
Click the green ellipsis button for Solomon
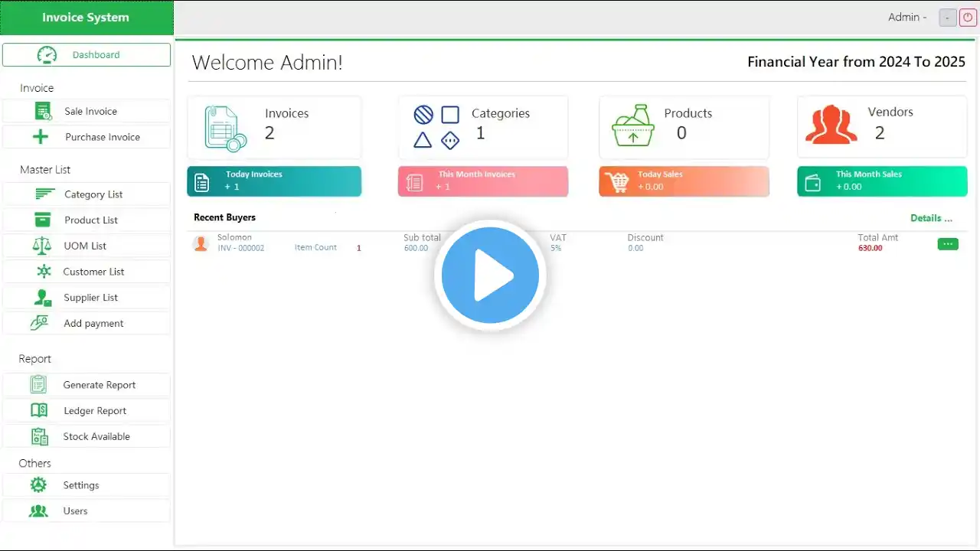(x=948, y=244)
